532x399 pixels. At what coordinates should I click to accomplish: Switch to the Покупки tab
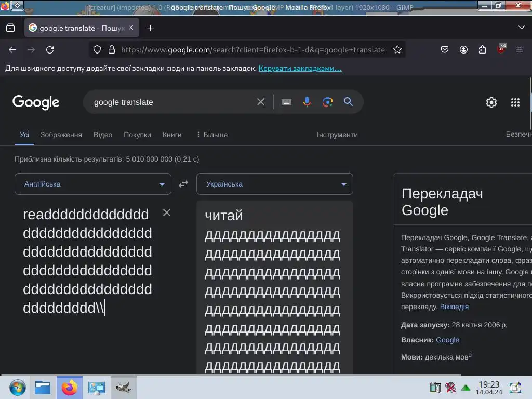137,135
